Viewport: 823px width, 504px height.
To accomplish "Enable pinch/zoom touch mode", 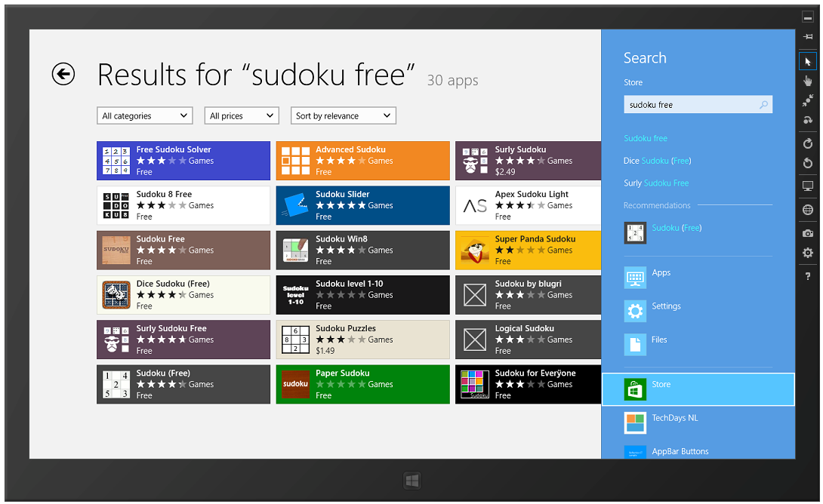I will (807, 100).
